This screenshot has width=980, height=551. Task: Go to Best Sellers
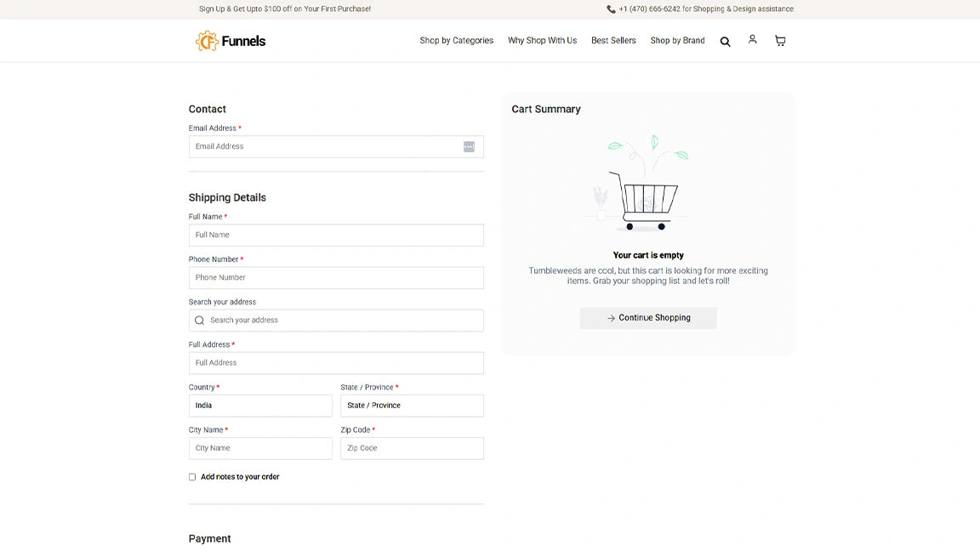613,41
